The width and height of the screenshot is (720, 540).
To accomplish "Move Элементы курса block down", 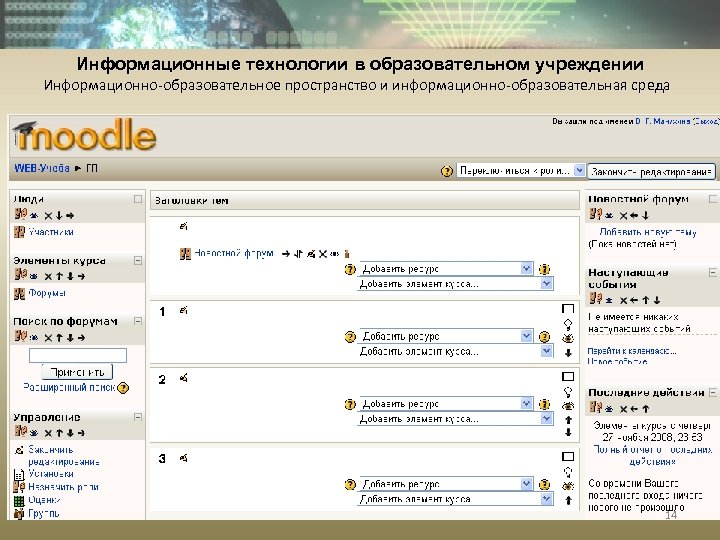I will coord(70,276).
